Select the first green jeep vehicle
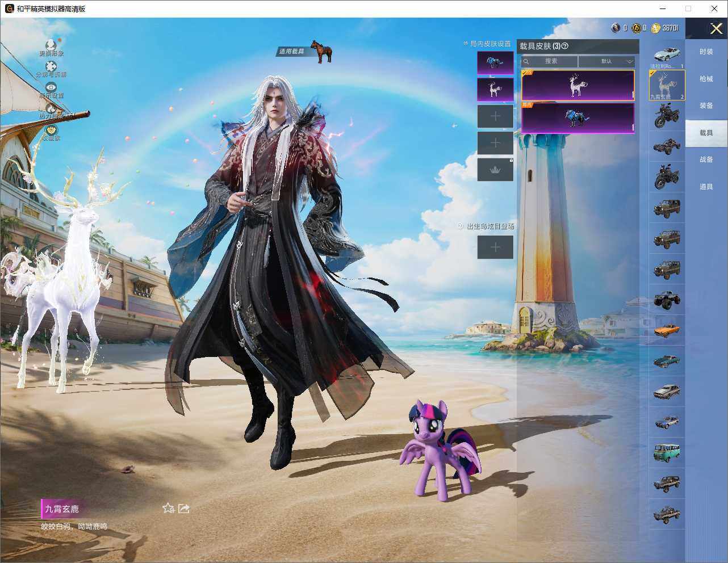 (x=667, y=208)
